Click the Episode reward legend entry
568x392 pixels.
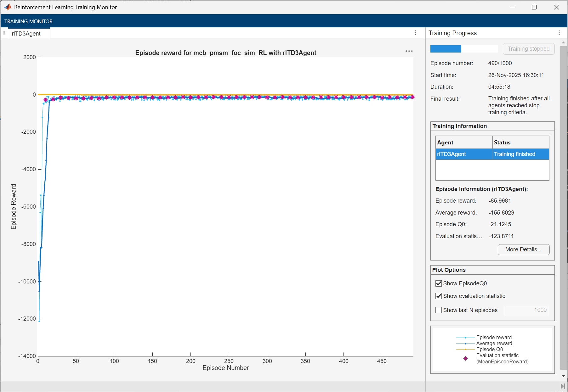tap(484, 338)
